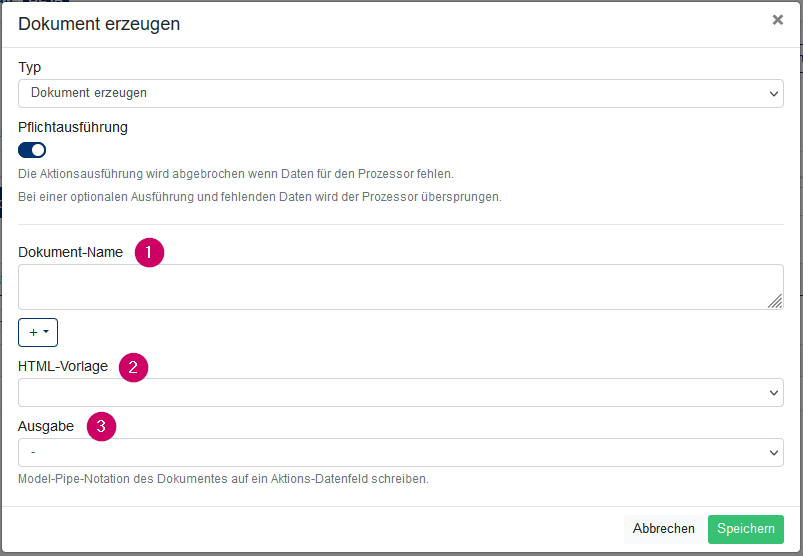
Task: Open the plus placeholder dropdown button
Action: pos(38,332)
